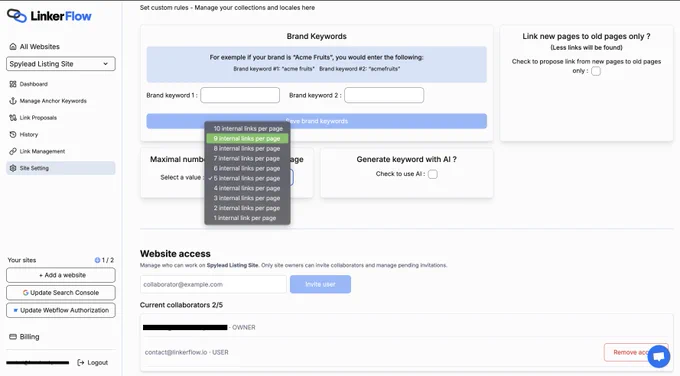Select 10 internal links per page
The image size is (680, 376).
[247, 128]
